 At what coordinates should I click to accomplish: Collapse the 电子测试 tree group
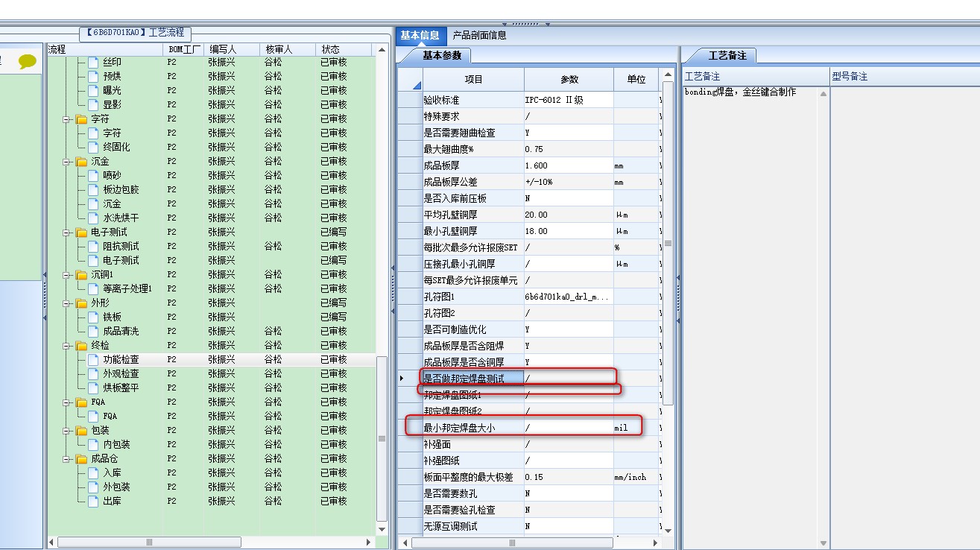pos(66,232)
